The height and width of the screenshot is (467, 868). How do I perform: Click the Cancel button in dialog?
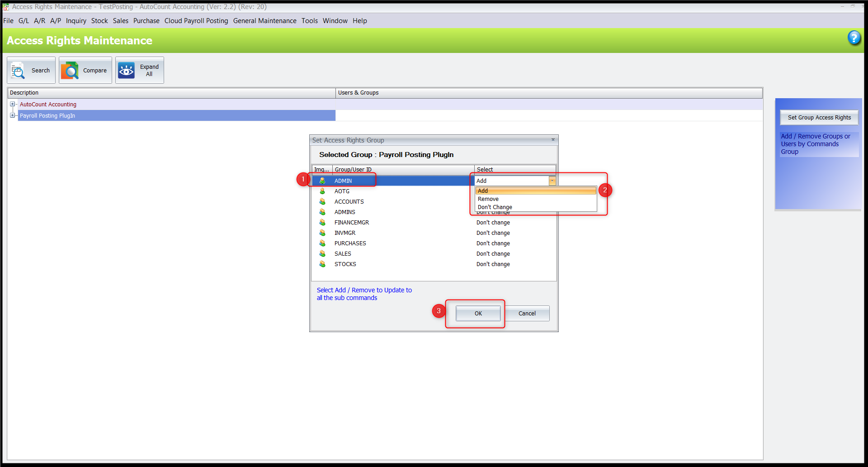tap(527, 314)
